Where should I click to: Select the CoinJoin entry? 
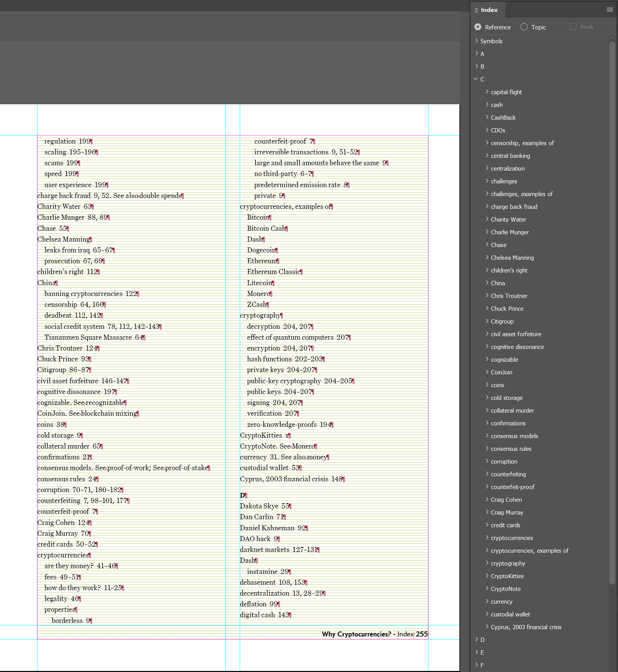pos(501,372)
